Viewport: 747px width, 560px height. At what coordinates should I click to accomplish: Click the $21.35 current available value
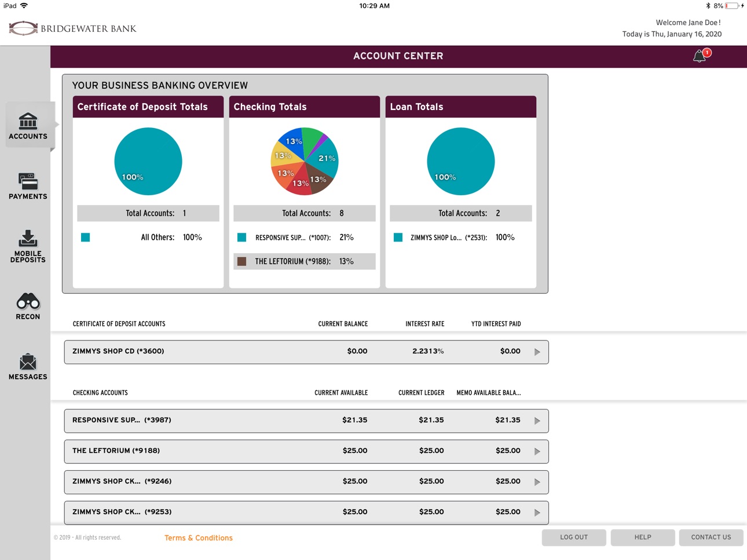tap(354, 420)
